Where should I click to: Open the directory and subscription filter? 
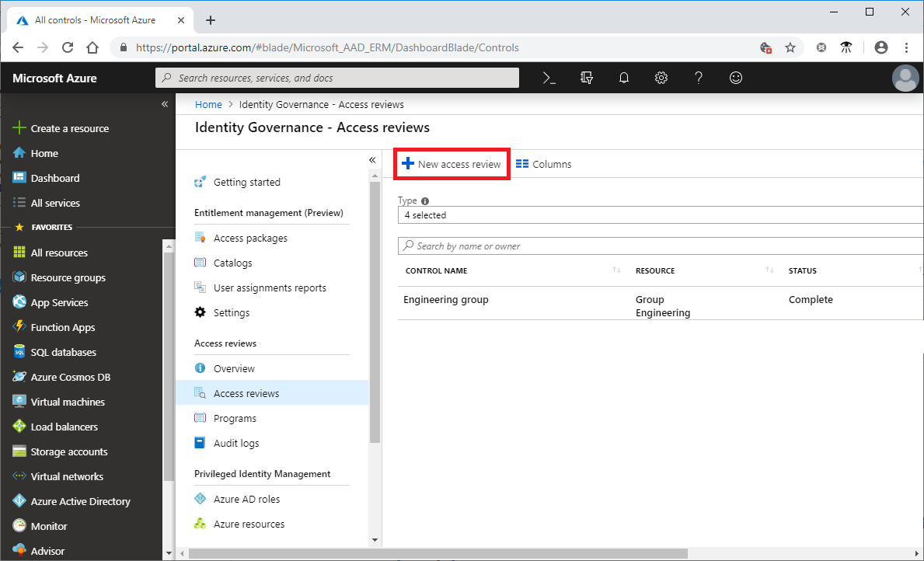(x=586, y=78)
